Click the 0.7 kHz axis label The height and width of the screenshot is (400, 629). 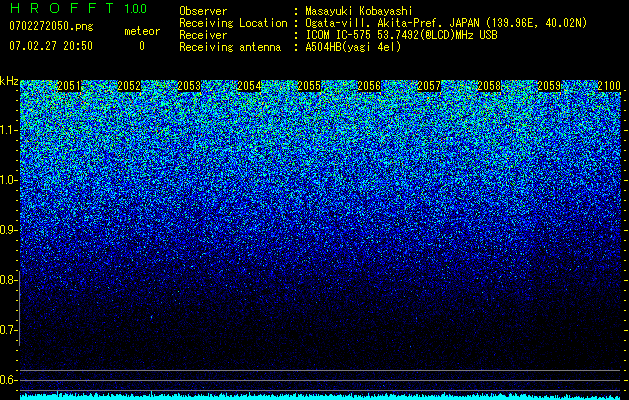(7, 330)
